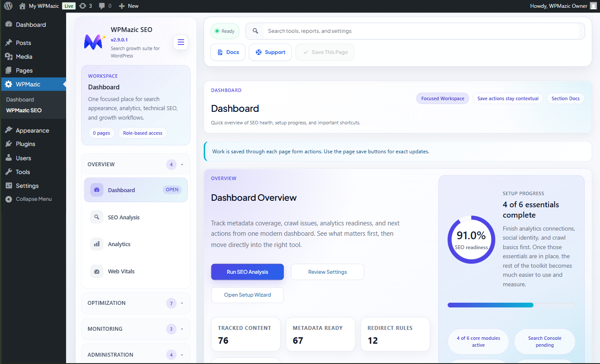Screen dimensions: 600x364
Task: Click the setup progress bar
Action: pos(511,305)
